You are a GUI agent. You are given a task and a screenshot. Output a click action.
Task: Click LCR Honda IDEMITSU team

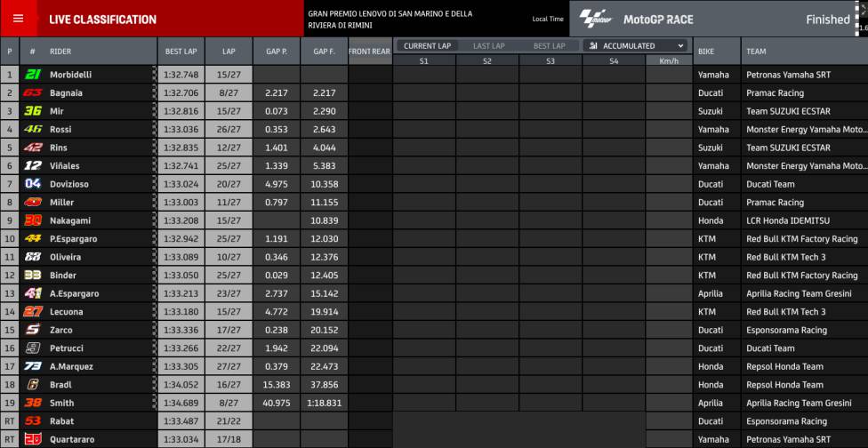(790, 220)
